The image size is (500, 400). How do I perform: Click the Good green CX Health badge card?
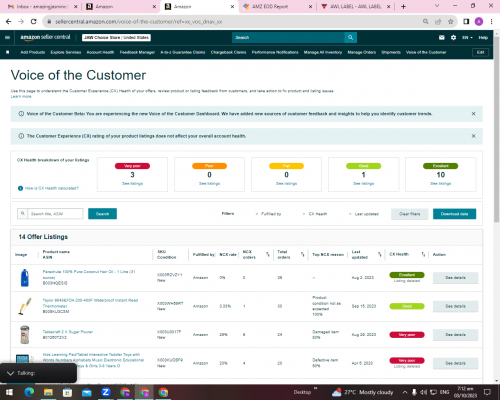[x=363, y=174]
